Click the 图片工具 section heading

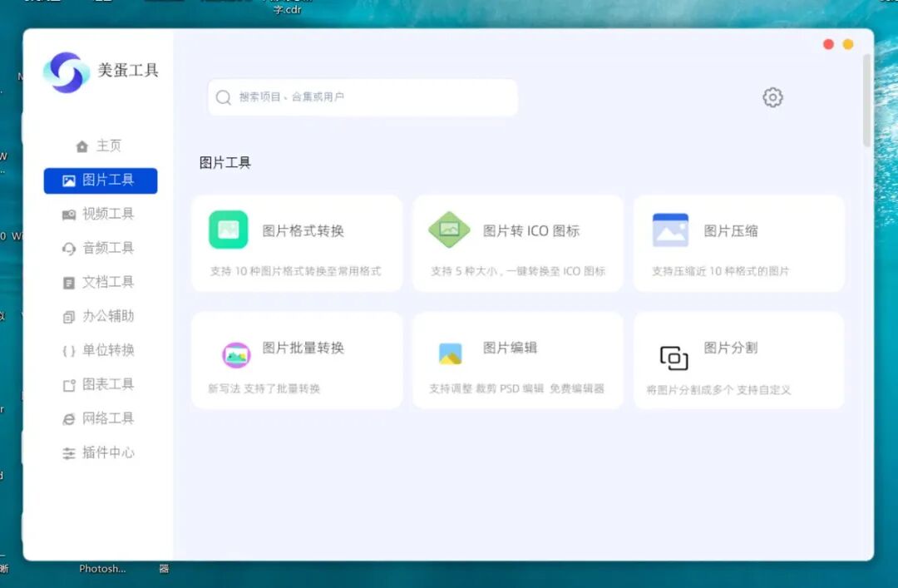coord(225,163)
